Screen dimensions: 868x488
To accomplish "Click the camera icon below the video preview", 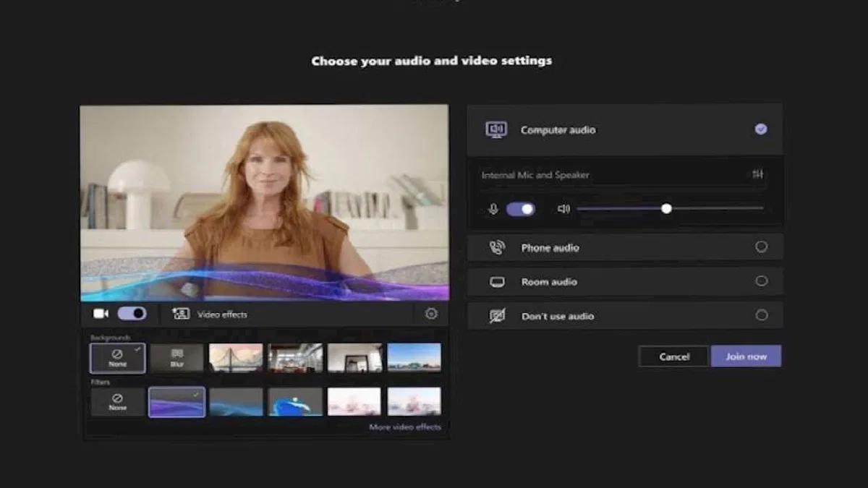I will click(x=101, y=314).
